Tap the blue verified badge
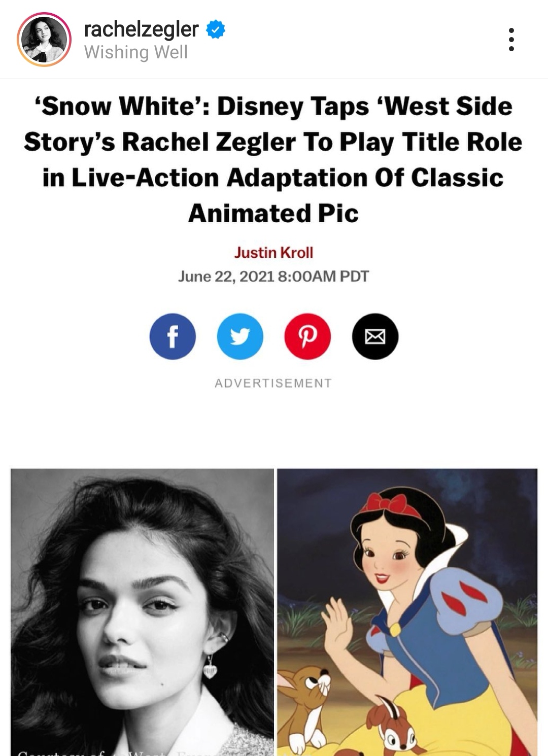Image resolution: width=548 pixels, height=756 pixels. tap(216, 30)
